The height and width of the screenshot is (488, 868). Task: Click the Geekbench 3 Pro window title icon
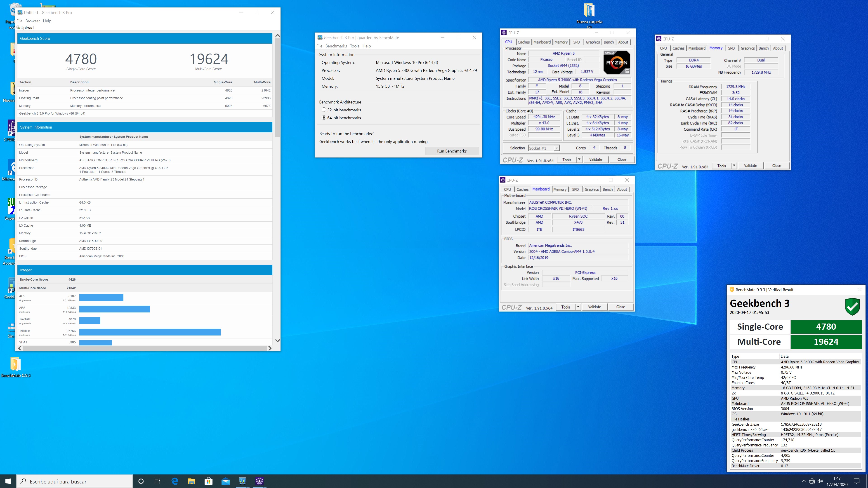click(x=20, y=12)
